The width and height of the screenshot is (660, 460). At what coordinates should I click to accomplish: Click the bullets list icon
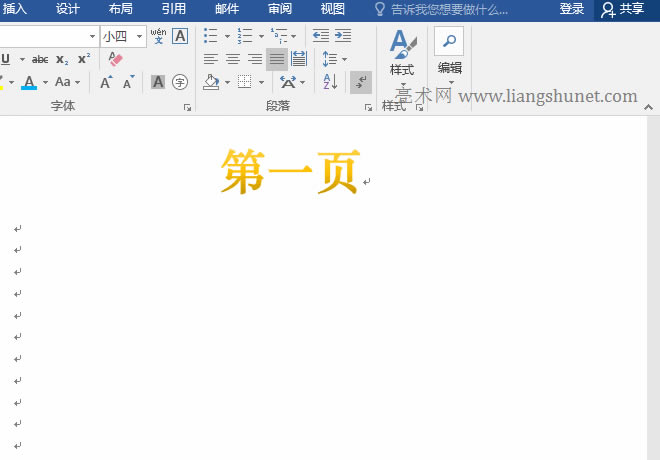coord(210,36)
